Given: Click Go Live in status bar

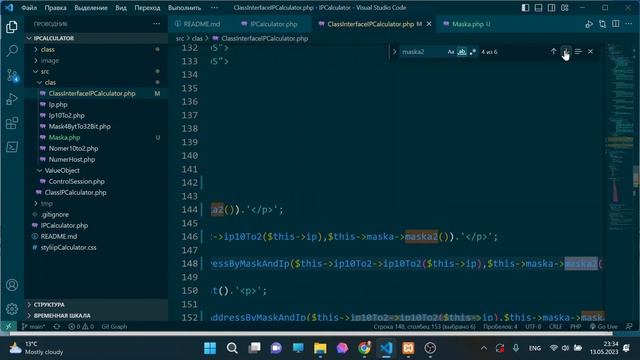Looking at the screenshot, I should point(604,327).
